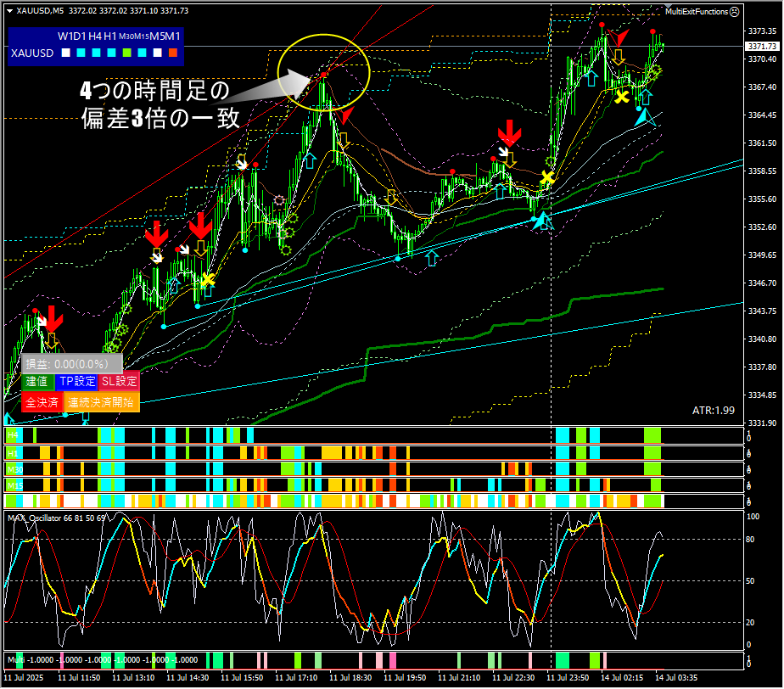Click the ATR:1.99 readout
Image resolution: width=784 pixels, height=689 pixels.
pyautogui.click(x=714, y=411)
